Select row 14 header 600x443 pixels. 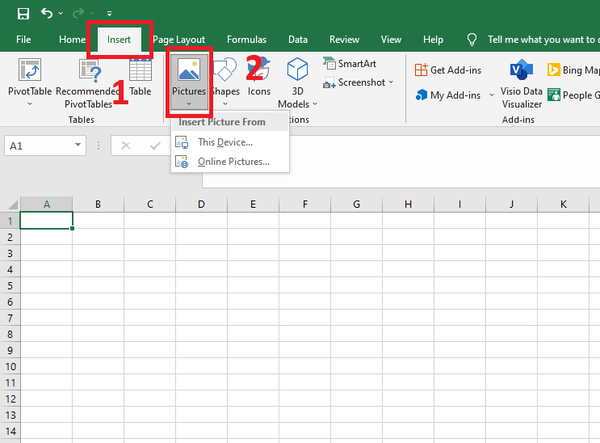click(x=10, y=431)
